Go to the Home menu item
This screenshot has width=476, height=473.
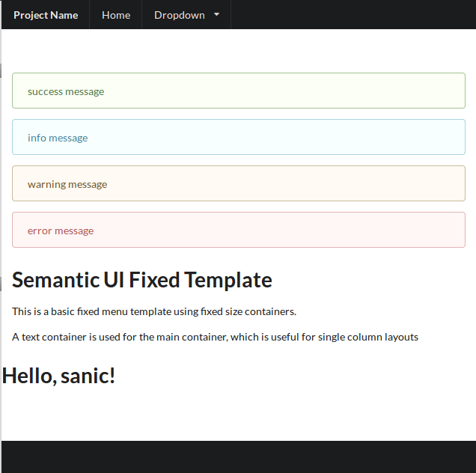(116, 15)
